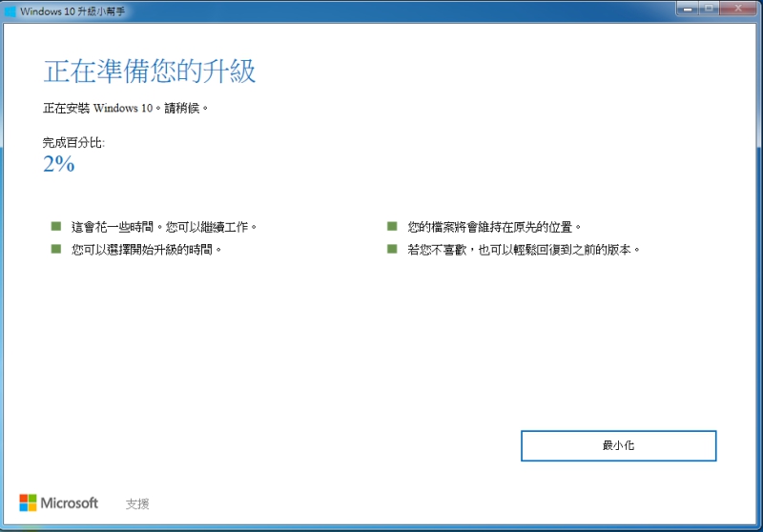Click the Windows logo in title bar
The height and width of the screenshot is (532, 763).
point(10,10)
